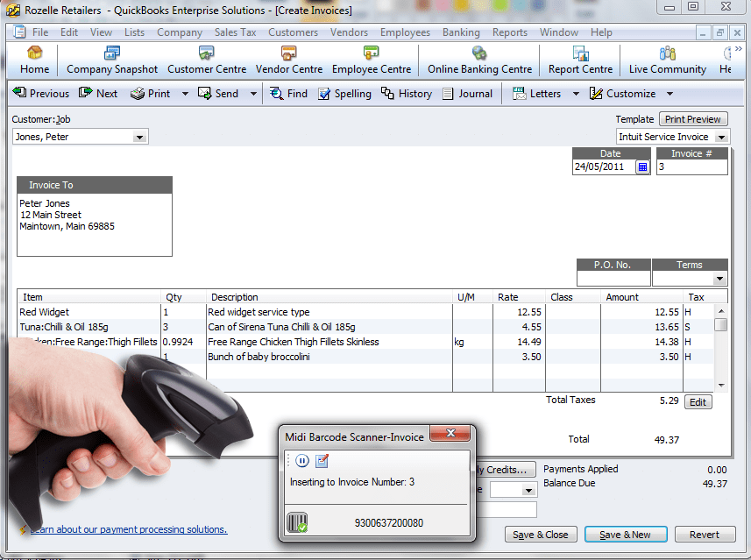
Task: Open the Customers menu
Action: [293, 32]
